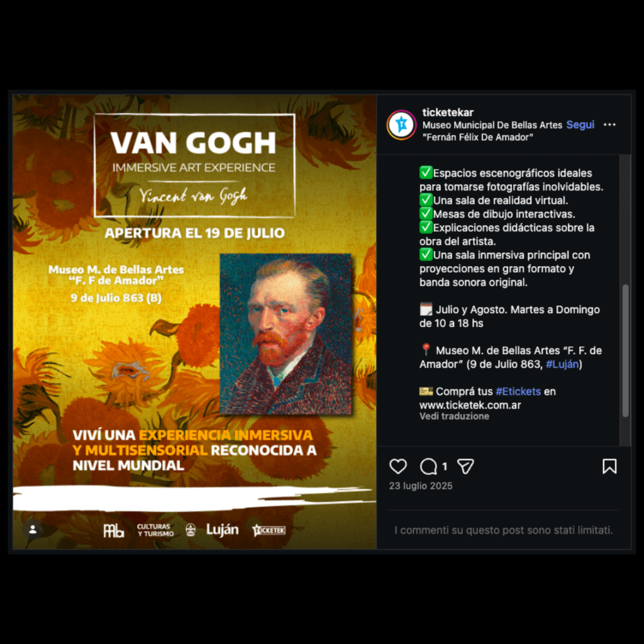Open the #Luján hashtag
Viewport: 644px width, 644px height.
tap(562, 364)
